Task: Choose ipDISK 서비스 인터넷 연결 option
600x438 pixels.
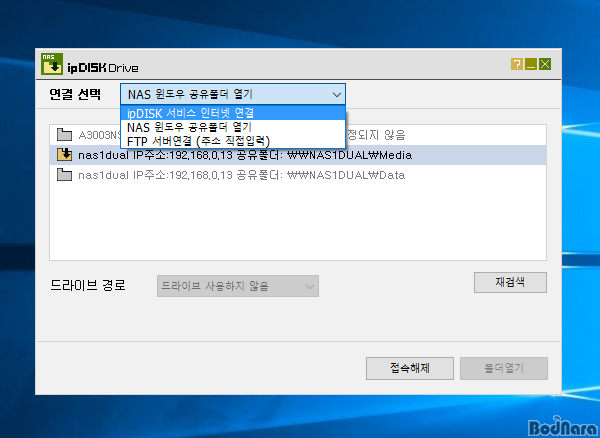Action: 233,113
